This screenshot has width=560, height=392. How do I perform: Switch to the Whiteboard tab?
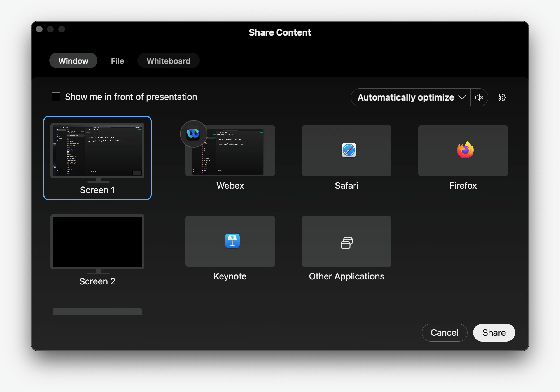[168, 61]
